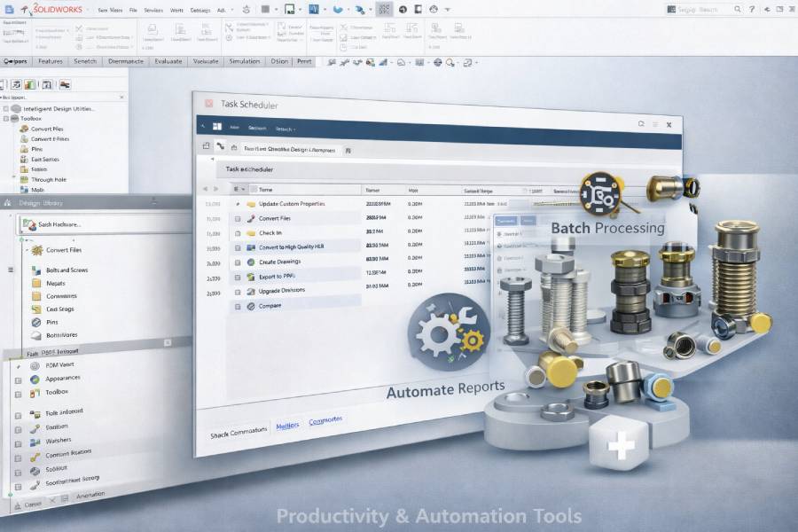Click the home icon in Design Library header
798x532 pixels.
click(8, 203)
